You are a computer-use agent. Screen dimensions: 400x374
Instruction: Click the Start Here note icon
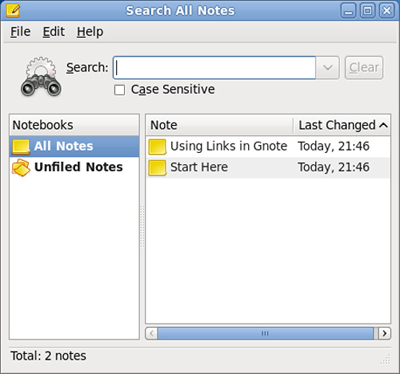157,168
